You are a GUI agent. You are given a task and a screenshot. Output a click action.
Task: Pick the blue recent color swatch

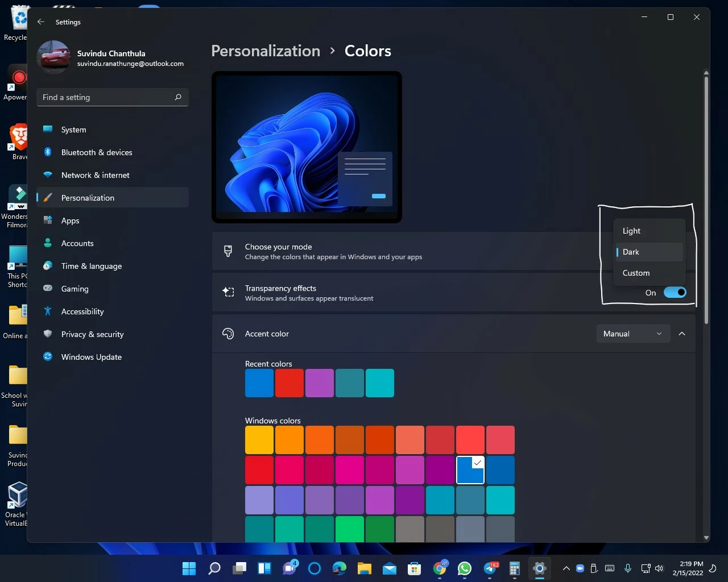pyautogui.click(x=259, y=383)
